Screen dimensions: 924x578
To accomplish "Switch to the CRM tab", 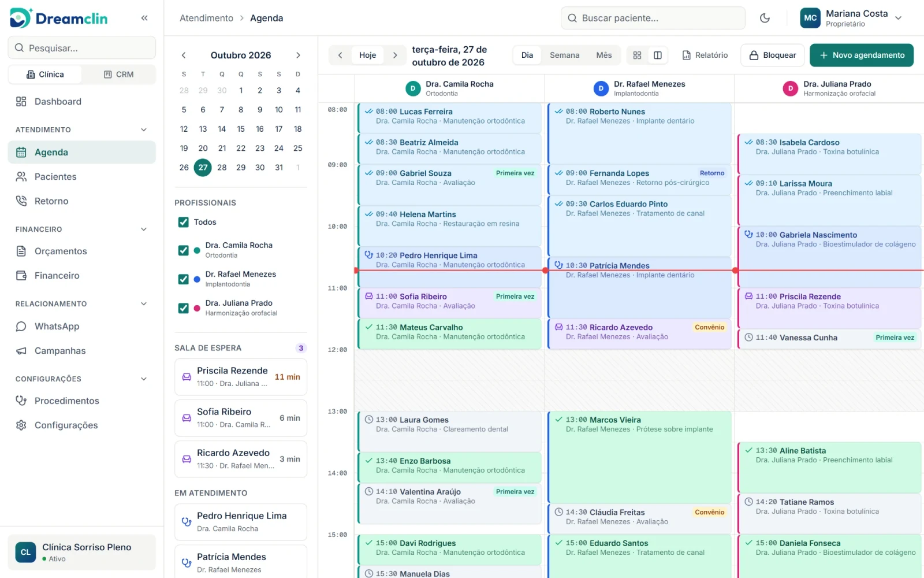I will point(118,75).
